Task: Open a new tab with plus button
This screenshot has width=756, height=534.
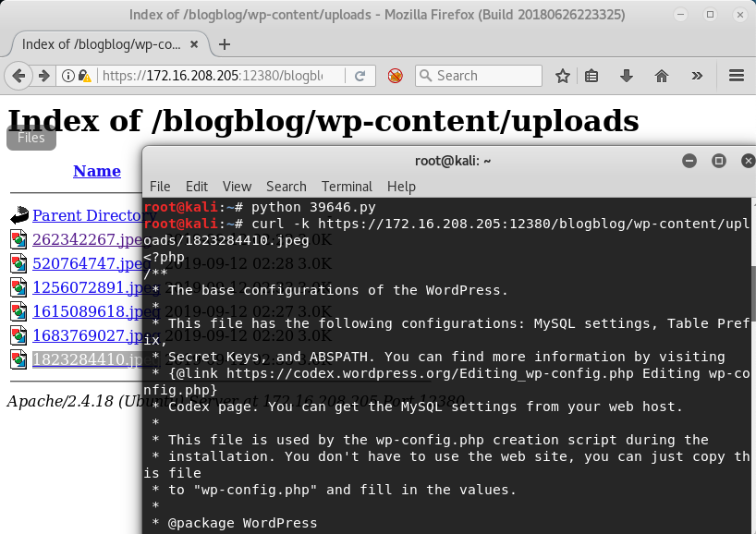Action: 225,44
